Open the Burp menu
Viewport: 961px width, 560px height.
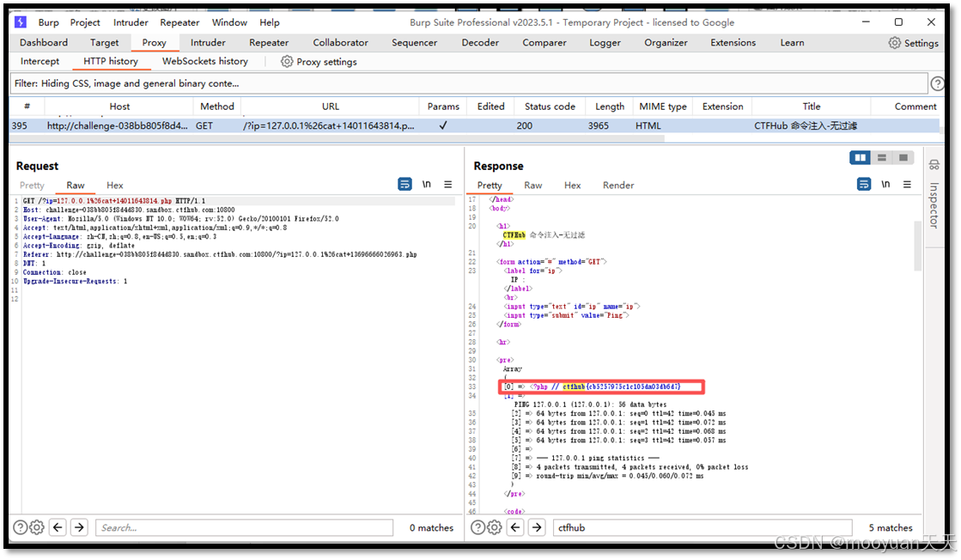click(x=48, y=22)
